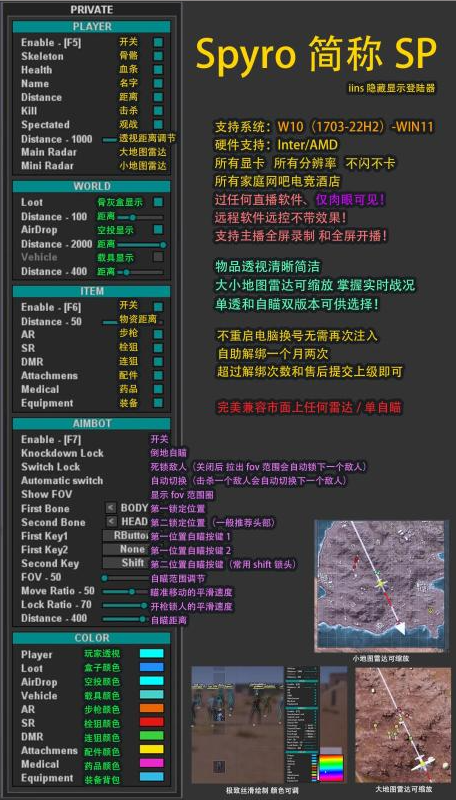
Task: Click the FOV - 50 slider
Action: (125, 578)
